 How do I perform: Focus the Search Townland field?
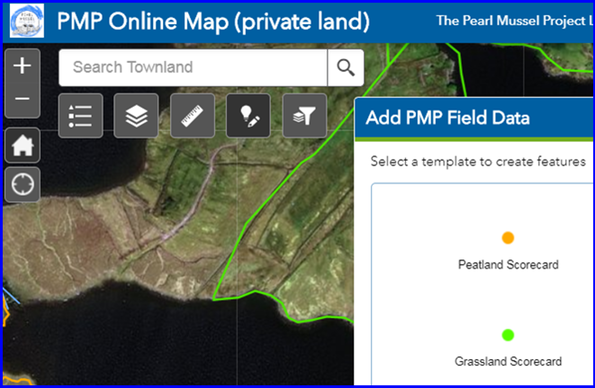193,68
